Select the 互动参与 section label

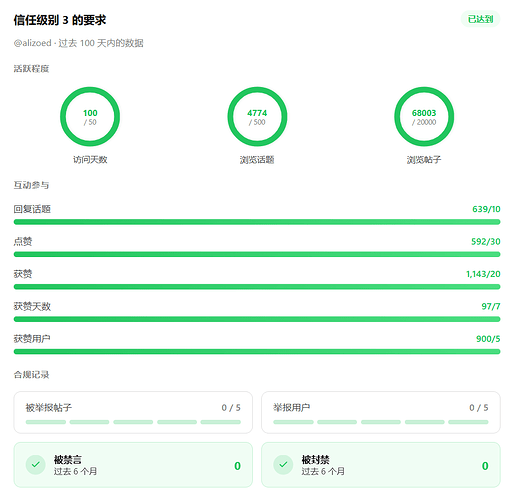click(31, 185)
